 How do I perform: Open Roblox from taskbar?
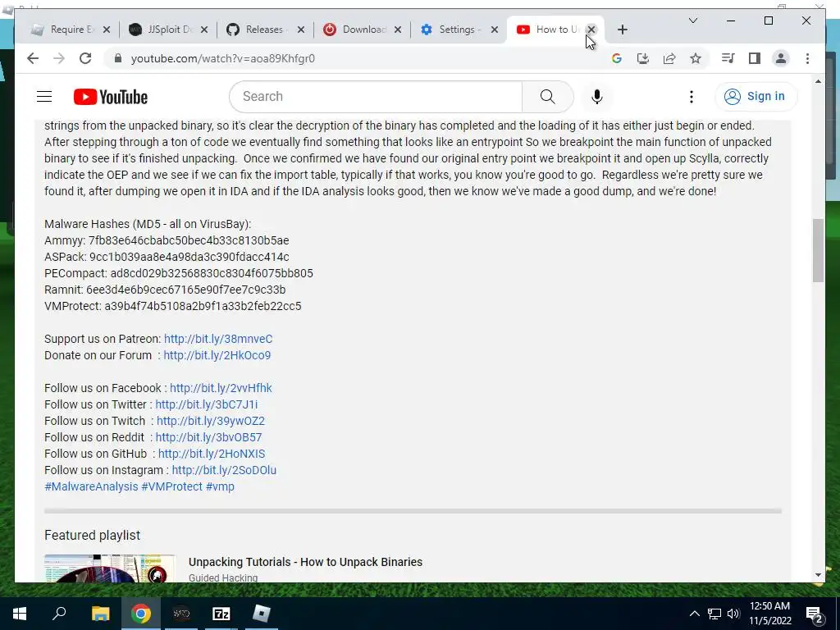pyautogui.click(x=262, y=614)
